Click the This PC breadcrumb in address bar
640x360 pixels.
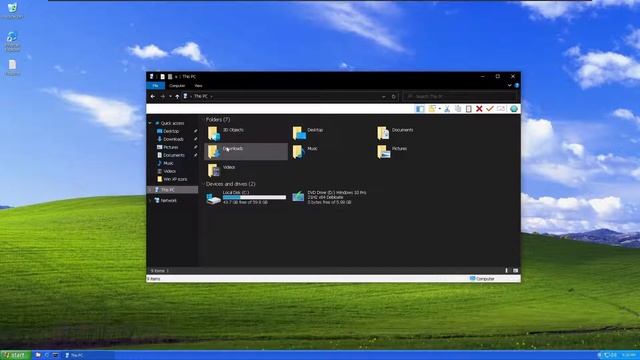coord(200,96)
